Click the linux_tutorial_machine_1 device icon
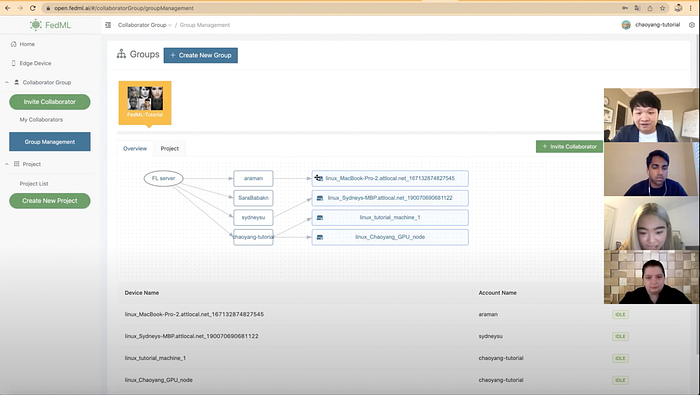The image size is (700, 395). (320, 218)
